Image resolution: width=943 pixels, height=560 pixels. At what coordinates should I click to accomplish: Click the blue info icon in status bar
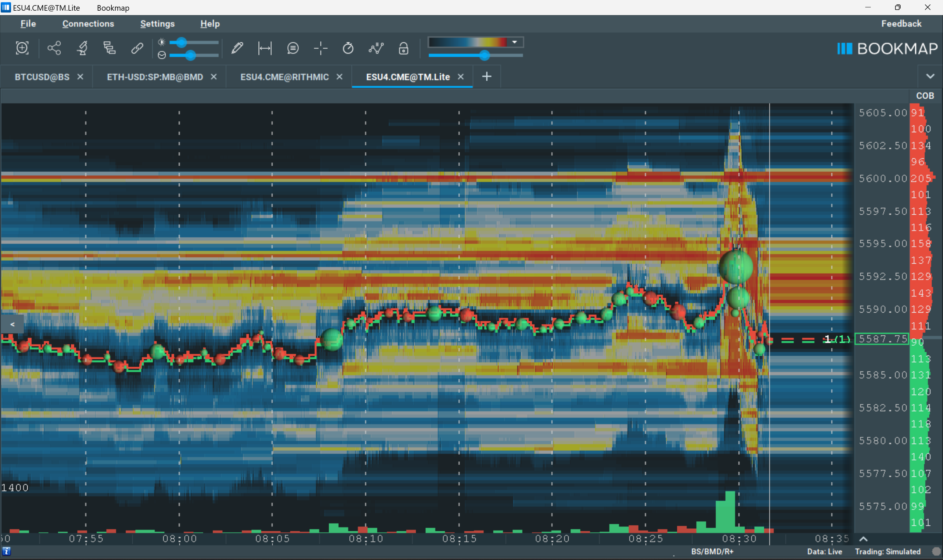[6, 551]
